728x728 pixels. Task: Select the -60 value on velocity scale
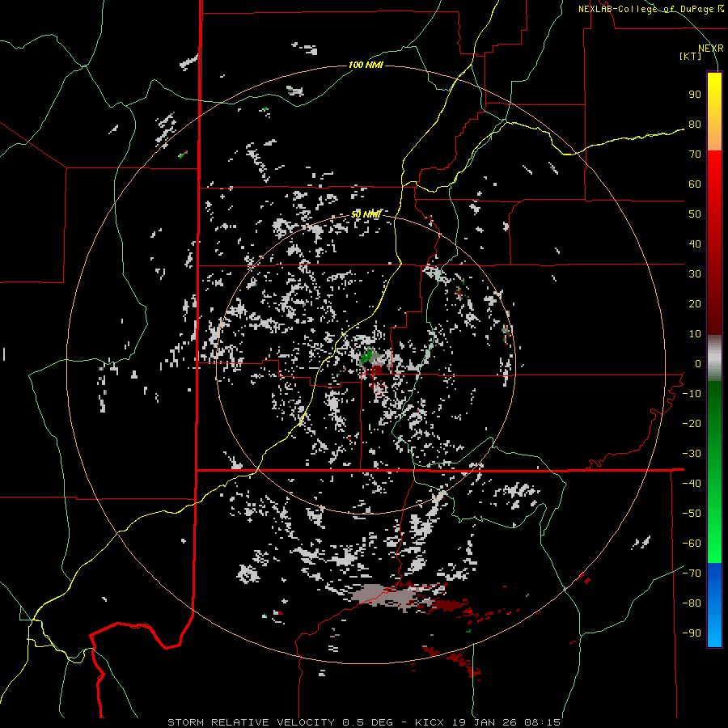click(x=692, y=544)
